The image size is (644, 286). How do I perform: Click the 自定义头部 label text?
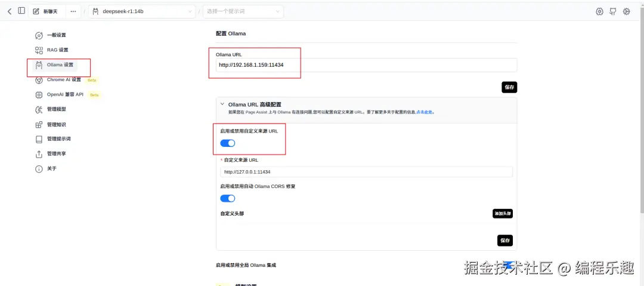tap(232, 214)
